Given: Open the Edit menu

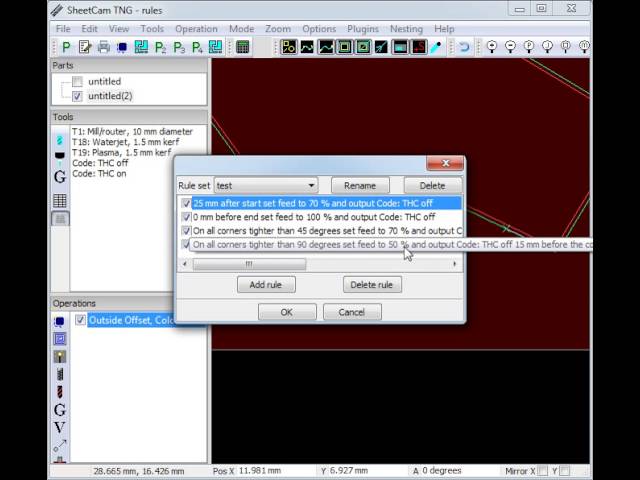Looking at the screenshot, I should pyautogui.click(x=89, y=29).
